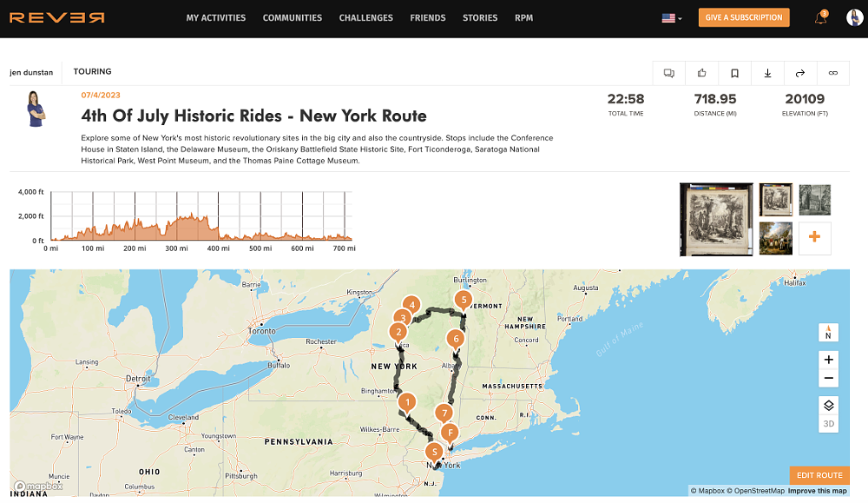Expand the photo gallery with the plus tile
Screen dimensions: 868x503
814,237
